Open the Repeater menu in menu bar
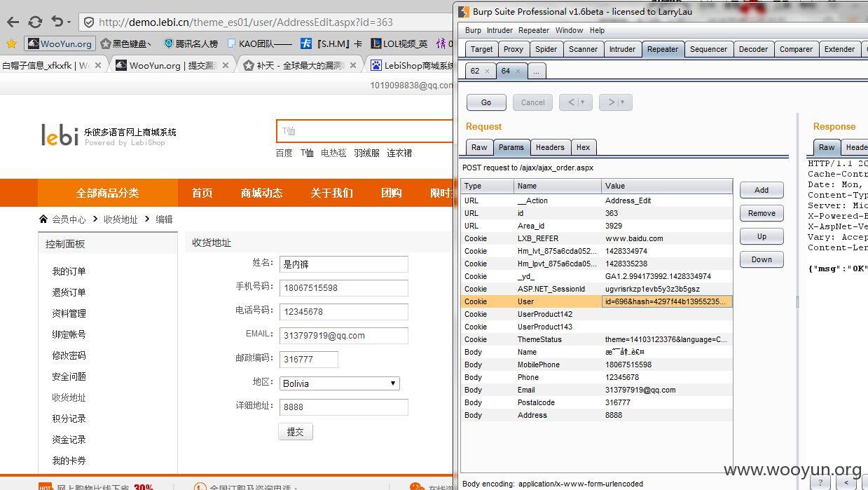Screen dimensions: 868x490 534,30
